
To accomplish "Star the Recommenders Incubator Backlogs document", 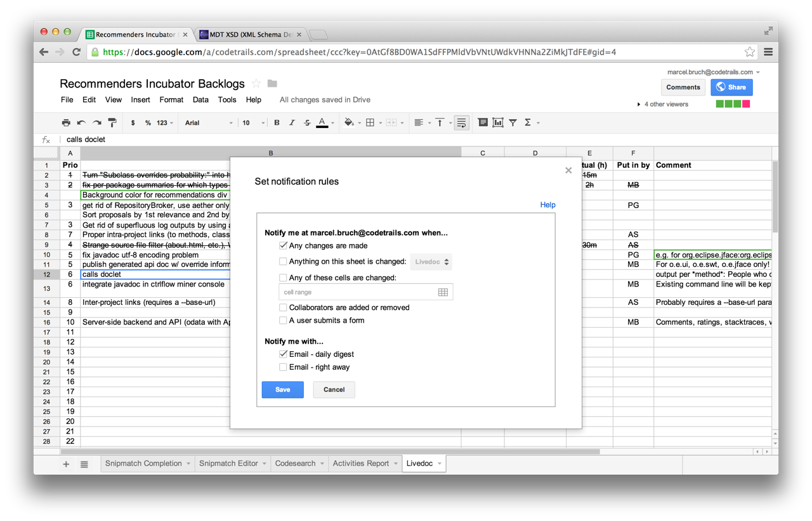I will point(256,84).
